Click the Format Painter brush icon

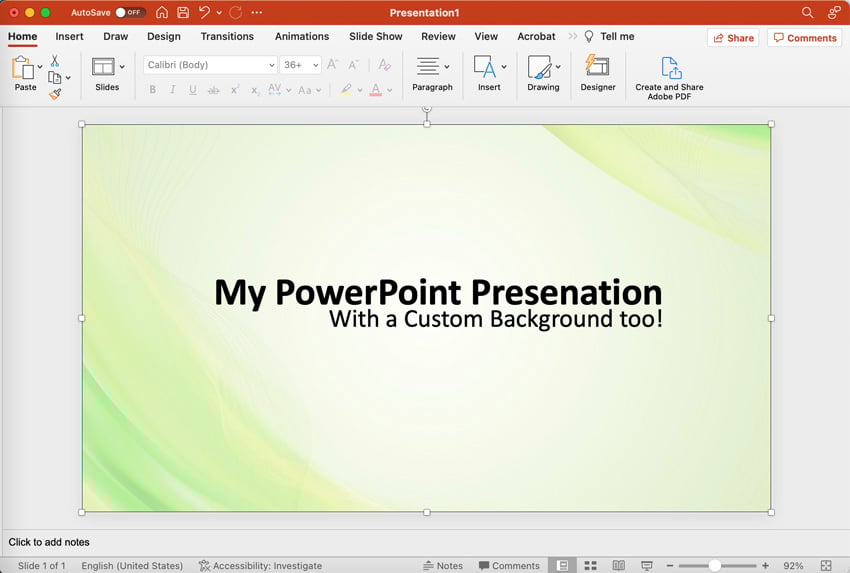pos(55,94)
